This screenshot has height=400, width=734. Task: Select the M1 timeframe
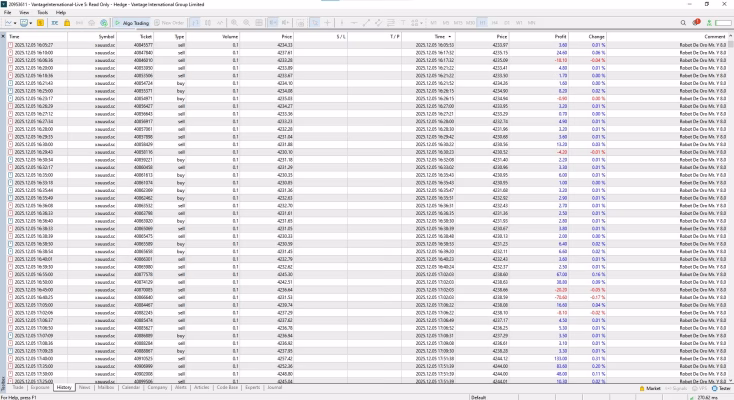pyautogui.click(x=433, y=22)
